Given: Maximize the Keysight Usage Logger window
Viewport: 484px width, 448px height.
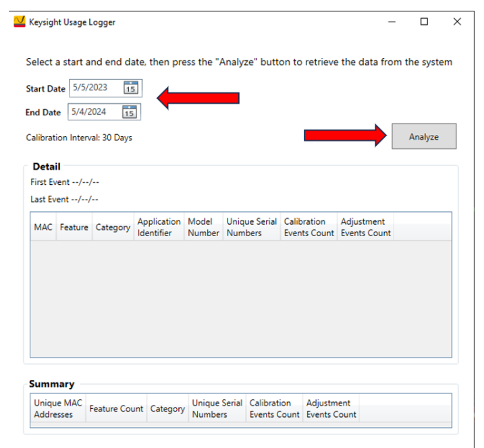Looking at the screenshot, I should point(424,22).
